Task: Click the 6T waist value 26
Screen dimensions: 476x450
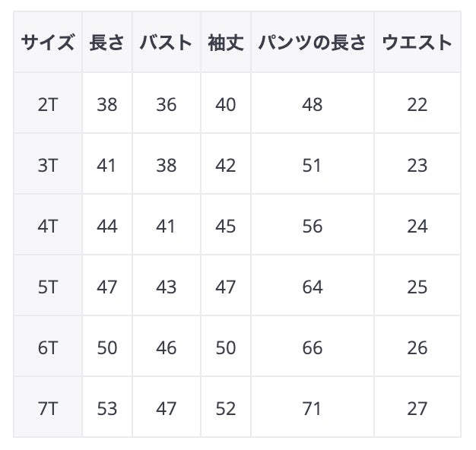Action: click(417, 347)
